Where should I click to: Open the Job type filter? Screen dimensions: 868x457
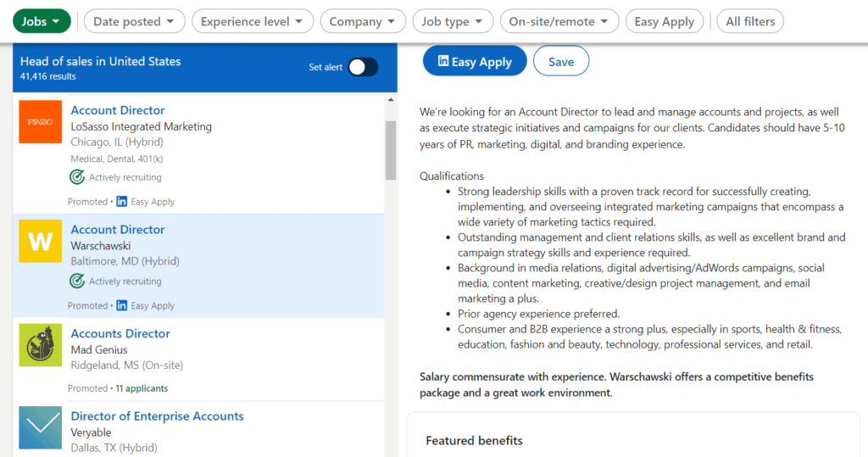pyautogui.click(x=453, y=21)
